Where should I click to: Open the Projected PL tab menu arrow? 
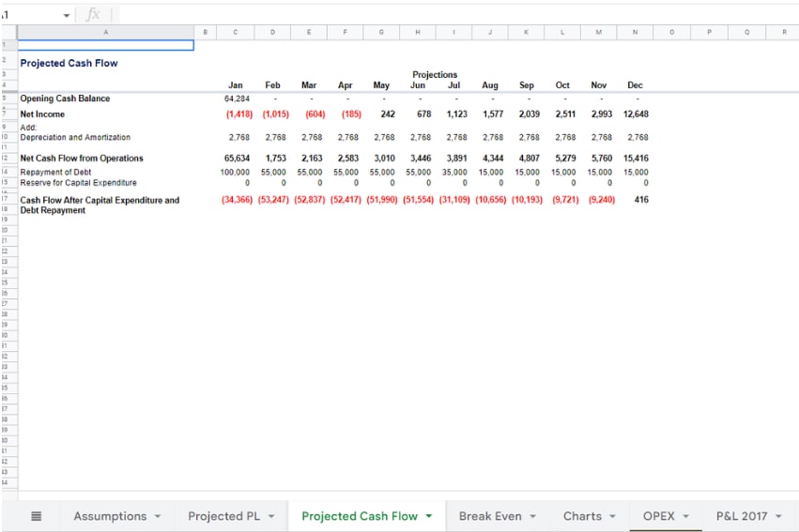tap(271, 516)
